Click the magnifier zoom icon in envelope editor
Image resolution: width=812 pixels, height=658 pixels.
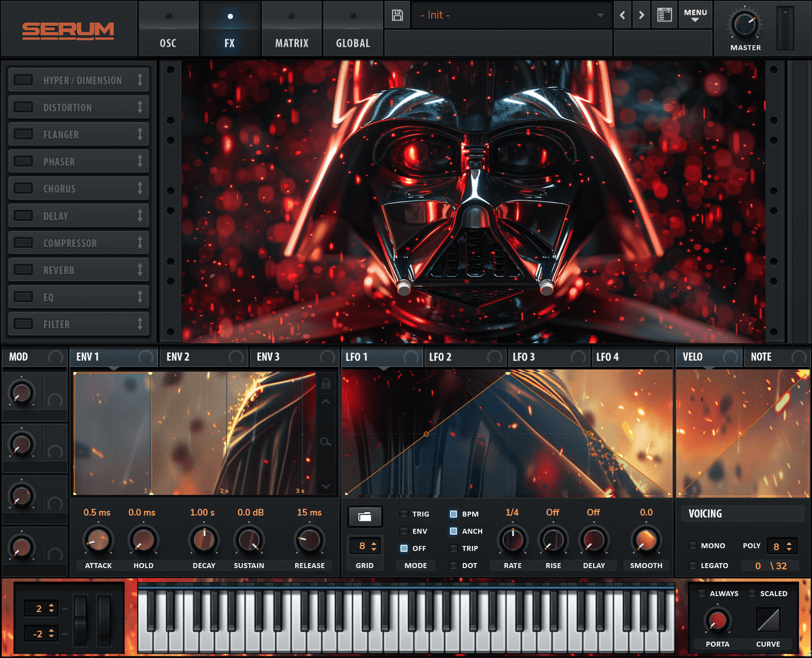(x=325, y=442)
